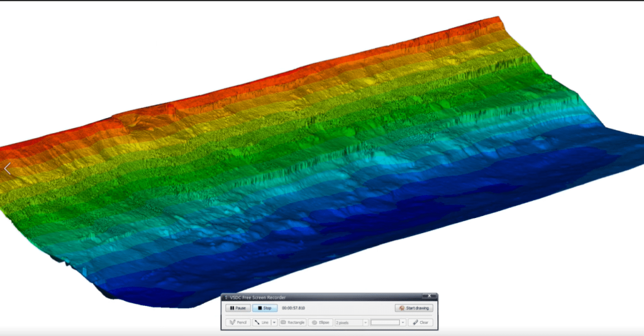This screenshot has width=644, height=336.
Task: Pause the screen recording
Action: click(238, 308)
